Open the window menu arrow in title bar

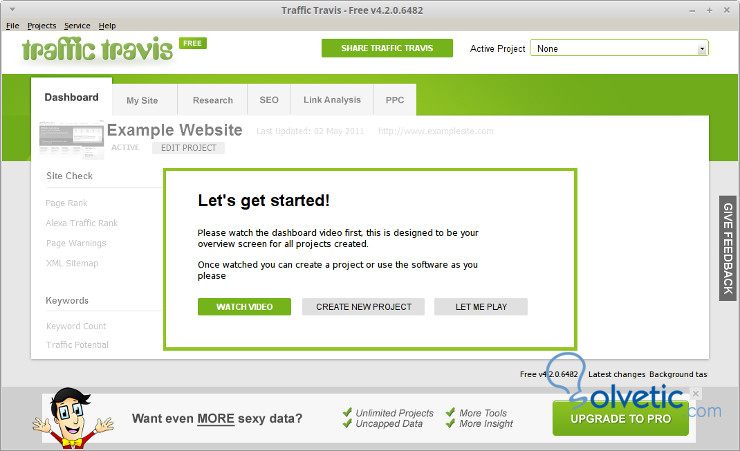point(13,9)
